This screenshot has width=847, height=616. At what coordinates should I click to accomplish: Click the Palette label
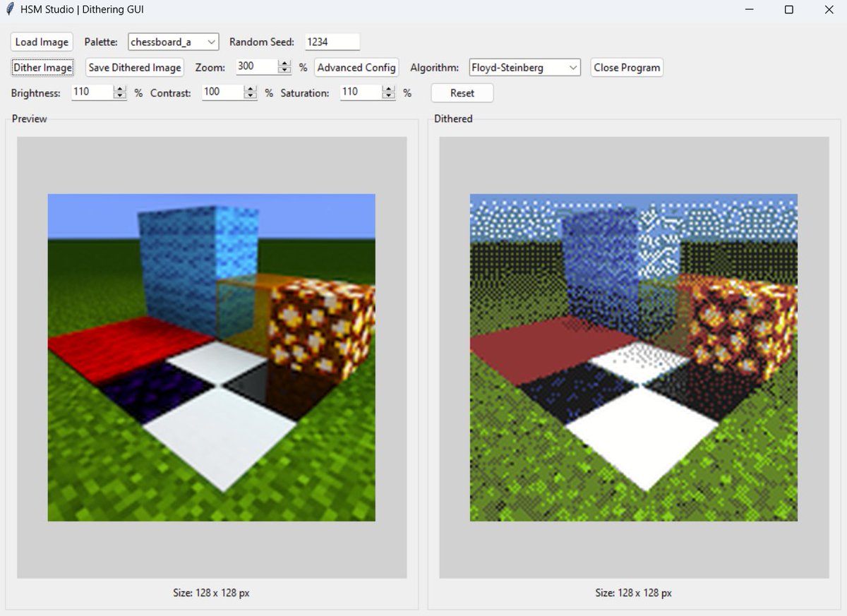[x=101, y=42]
